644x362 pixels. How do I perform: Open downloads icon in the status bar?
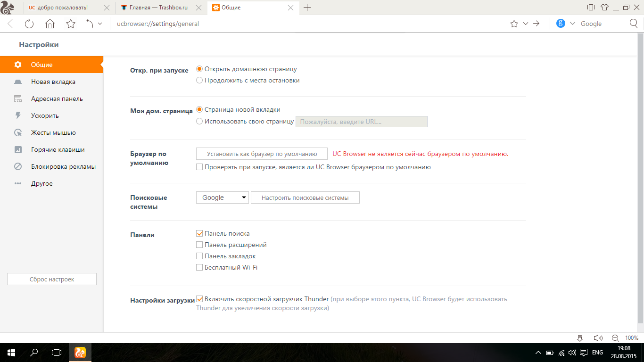[x=580, y=338]
